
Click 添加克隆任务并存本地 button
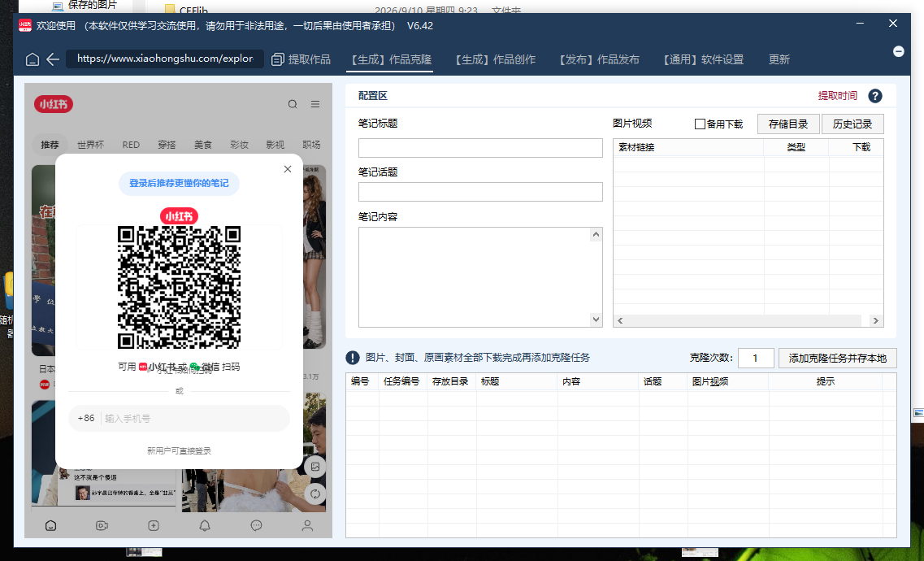tap(837, 359)
